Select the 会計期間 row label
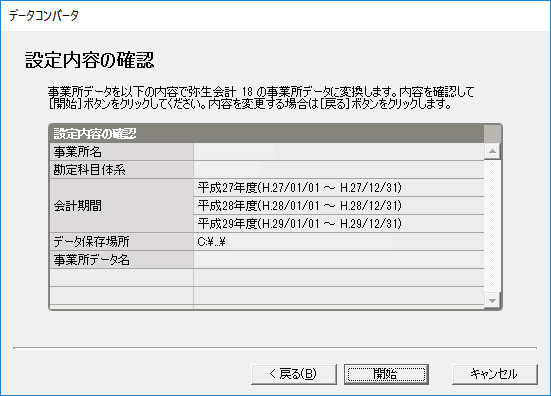Viewport: 551px width, 396px height. [122, 206]
